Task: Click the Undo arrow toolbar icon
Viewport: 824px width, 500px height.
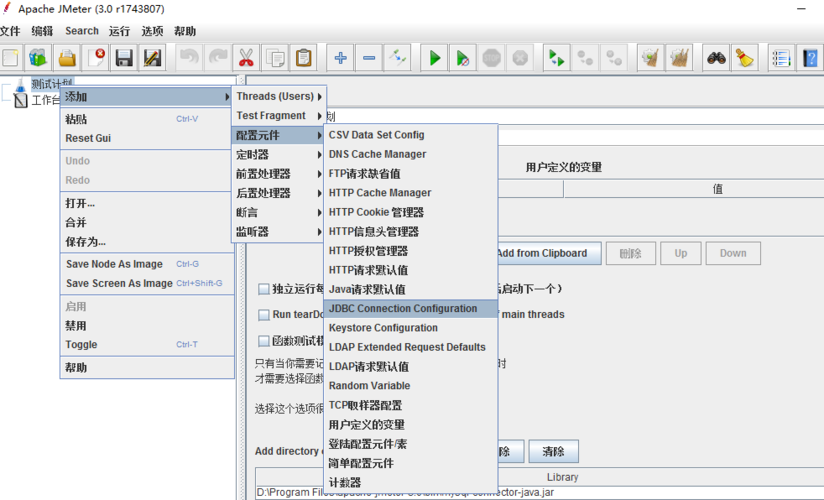Action: (x=189, y=57)
